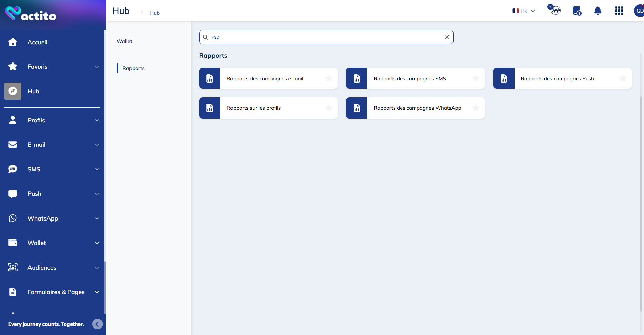Select the Wallet category in Hub list
This screenshot has width=644, height=335.
coord(124,41)
